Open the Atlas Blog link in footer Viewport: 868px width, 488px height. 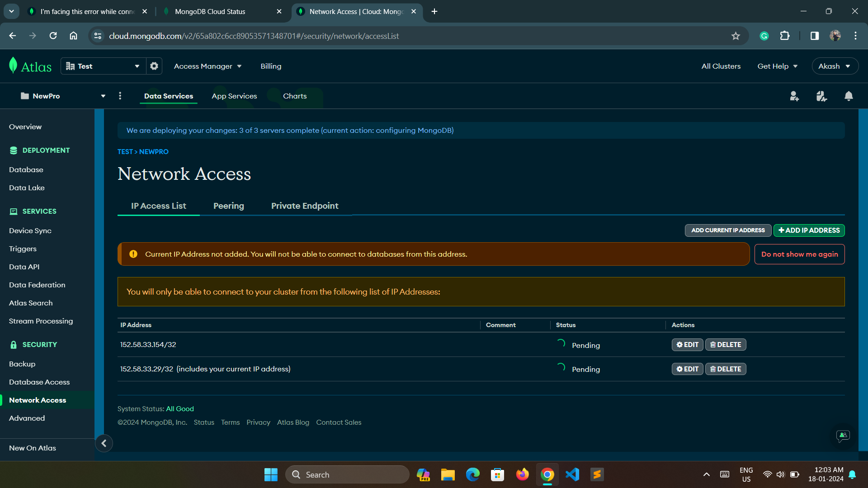[293, 422]
